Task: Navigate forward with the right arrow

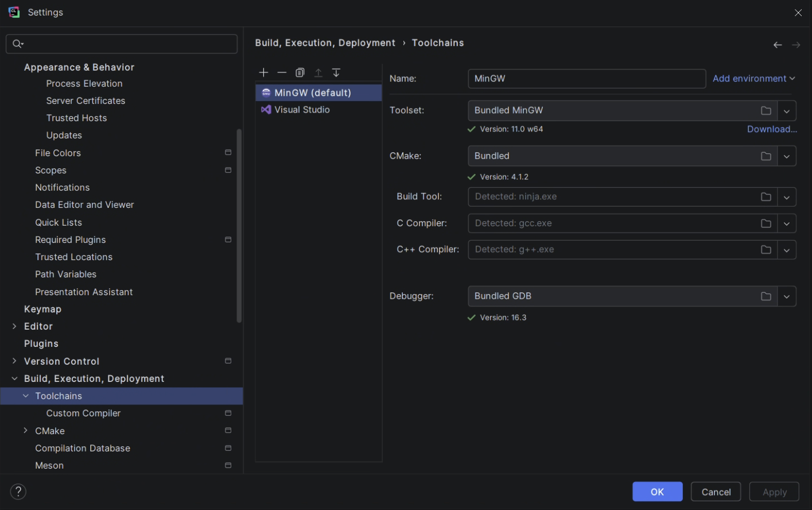Action: click(796, 45)
